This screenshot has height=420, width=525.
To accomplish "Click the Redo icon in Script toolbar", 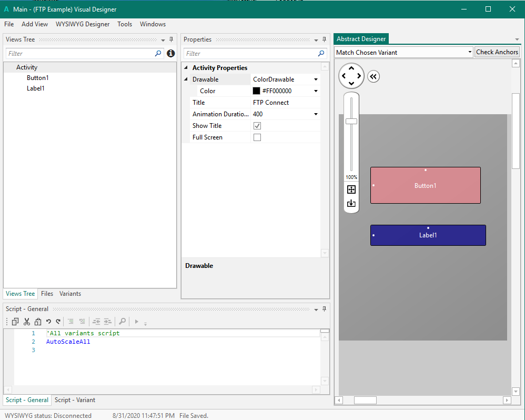I will (58, 322).
